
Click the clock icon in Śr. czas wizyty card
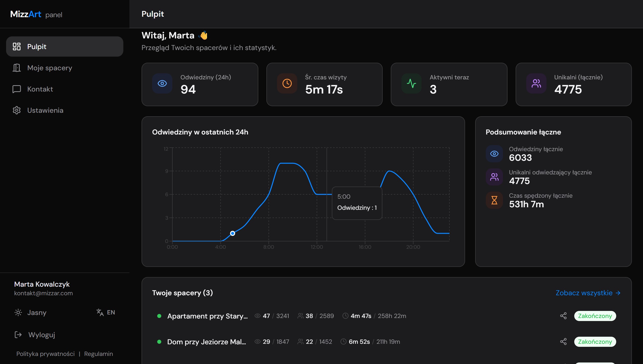click(287, 83)
